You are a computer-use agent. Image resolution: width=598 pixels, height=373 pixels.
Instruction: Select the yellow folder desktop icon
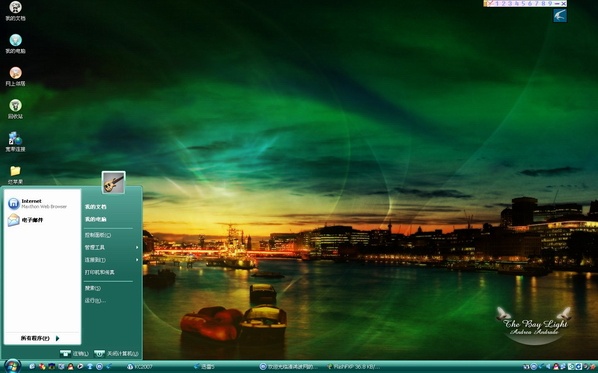15,175
